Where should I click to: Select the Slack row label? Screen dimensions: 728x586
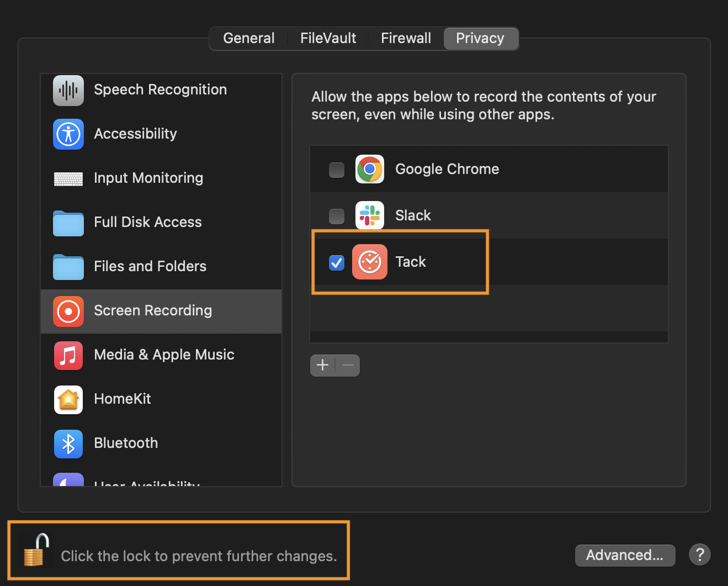click(413, 215)
